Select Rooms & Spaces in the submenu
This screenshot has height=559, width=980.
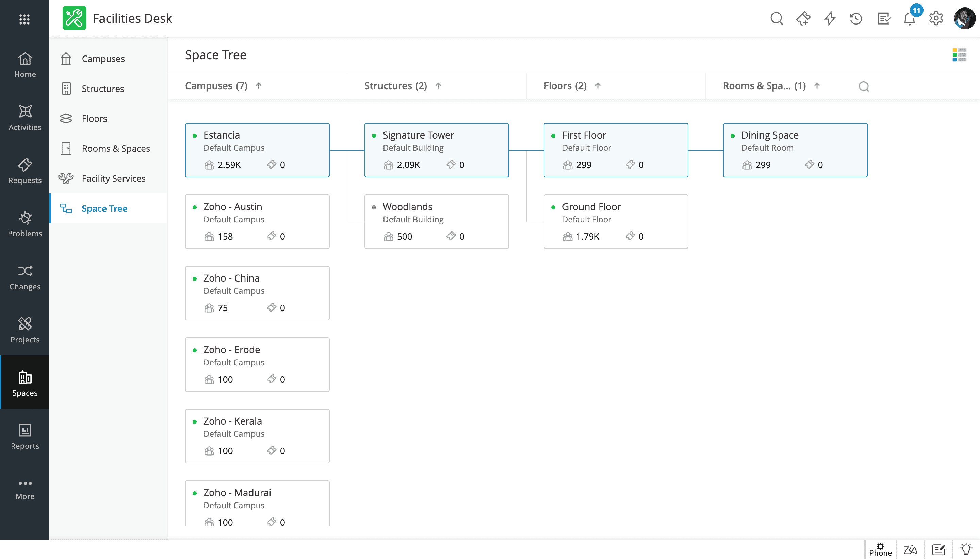tap(109, 148)
